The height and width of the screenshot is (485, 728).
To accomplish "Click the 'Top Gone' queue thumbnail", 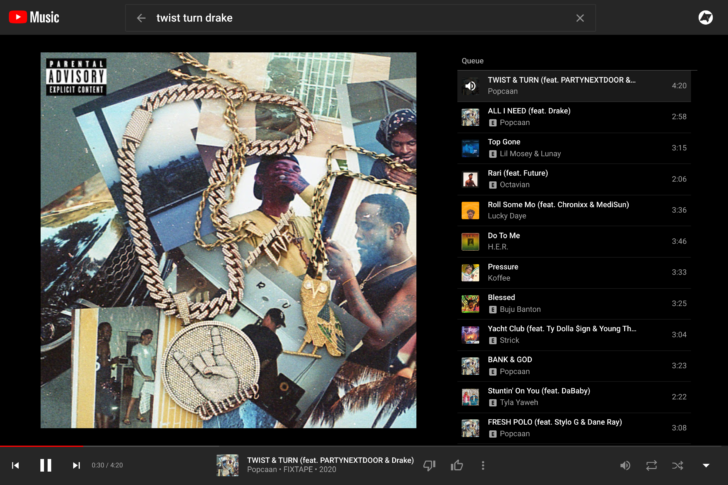I will [470, 148].
